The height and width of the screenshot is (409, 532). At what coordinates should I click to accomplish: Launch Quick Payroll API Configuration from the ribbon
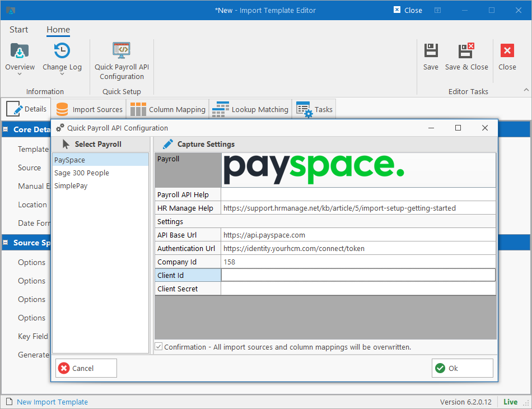[x=122, y=61]
